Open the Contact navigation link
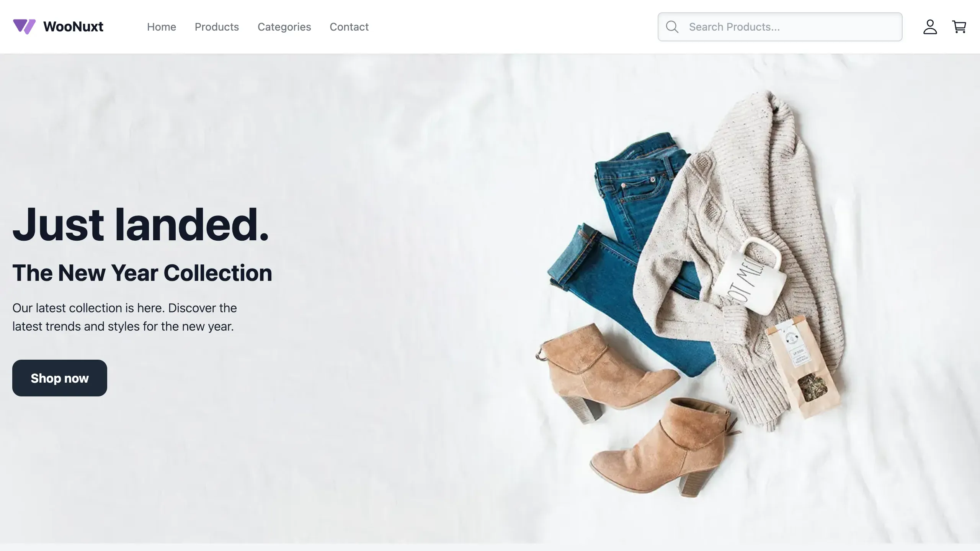980x551 pixels. coord(349,27)
